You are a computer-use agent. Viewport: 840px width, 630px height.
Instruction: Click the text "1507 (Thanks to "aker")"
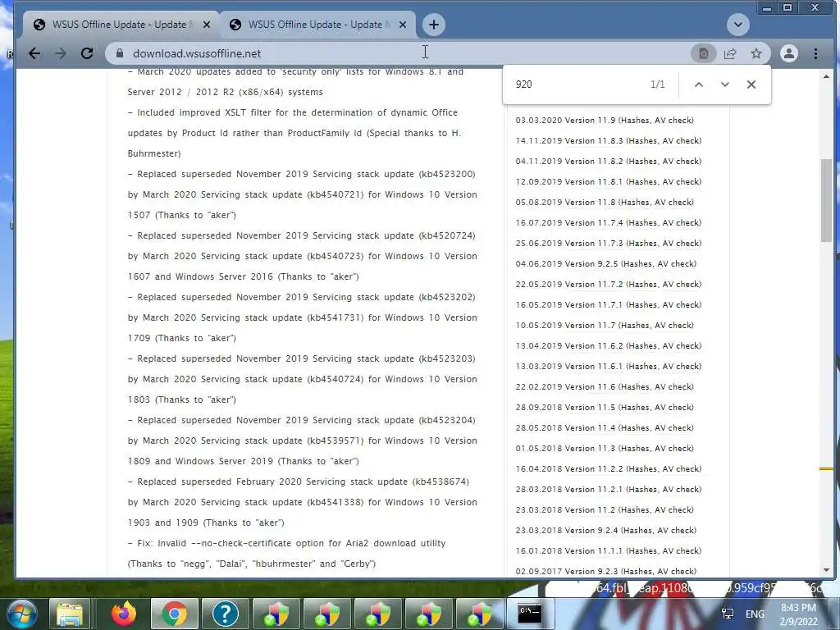[181, 216]
